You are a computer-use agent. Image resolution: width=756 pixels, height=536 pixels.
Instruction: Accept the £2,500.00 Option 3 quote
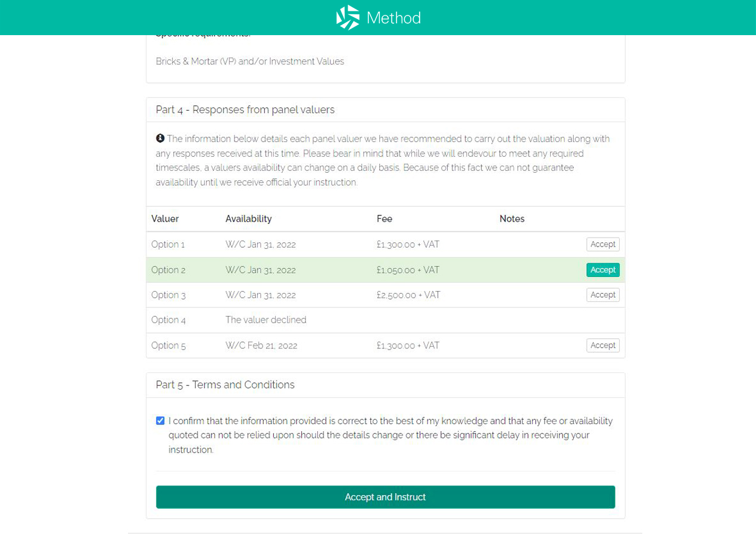tap(602, 295)
